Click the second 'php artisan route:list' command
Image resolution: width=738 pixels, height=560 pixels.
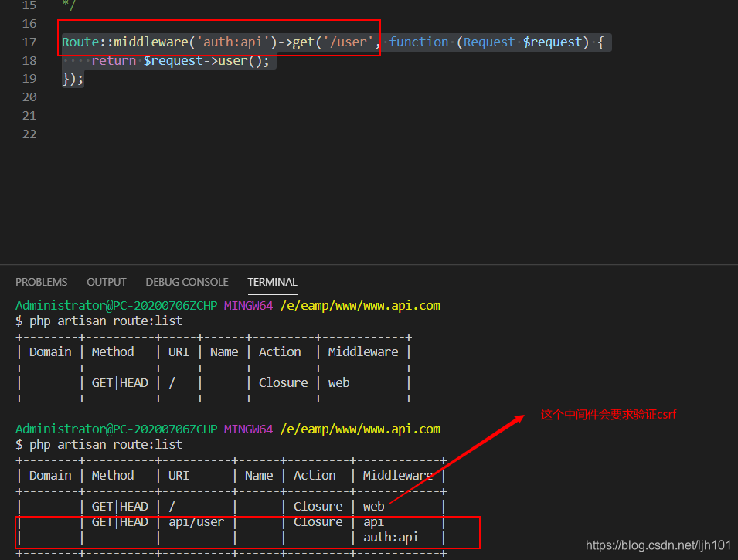(x=106, y=445)
